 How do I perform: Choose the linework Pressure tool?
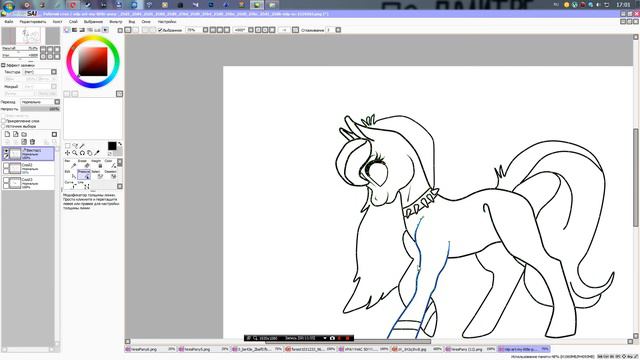(x=84, y=174)
